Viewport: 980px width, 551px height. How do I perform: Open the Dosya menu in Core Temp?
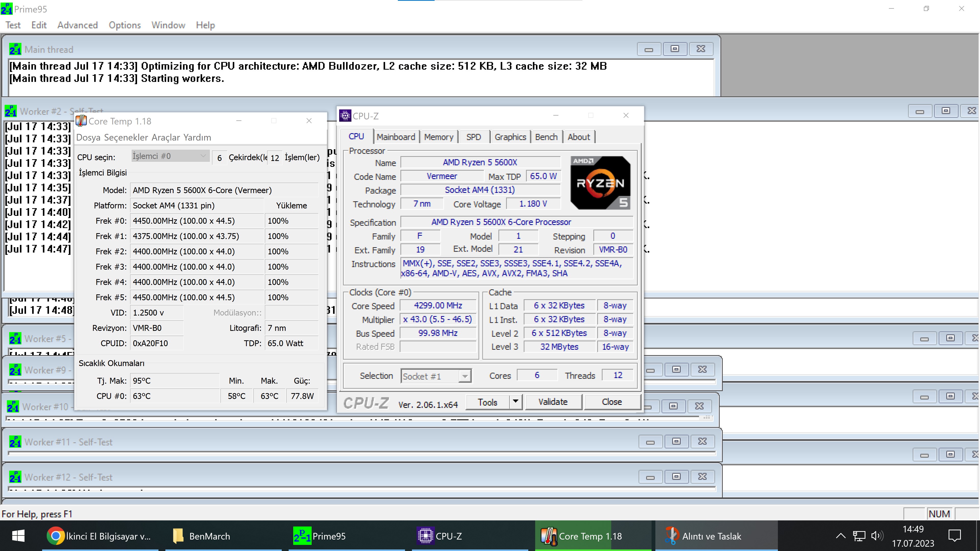click(88, 137)
